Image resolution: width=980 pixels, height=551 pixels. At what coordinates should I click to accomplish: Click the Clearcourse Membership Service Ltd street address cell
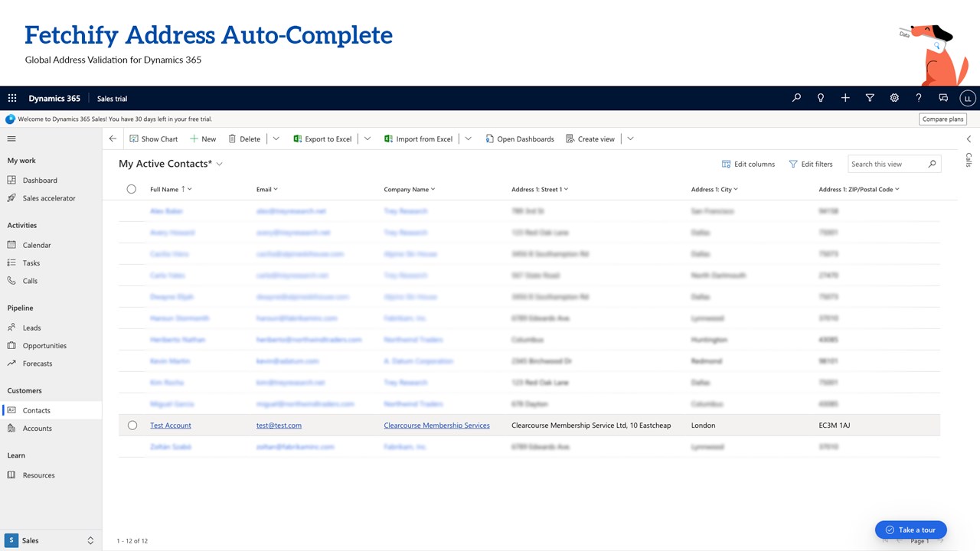(591, 425)
